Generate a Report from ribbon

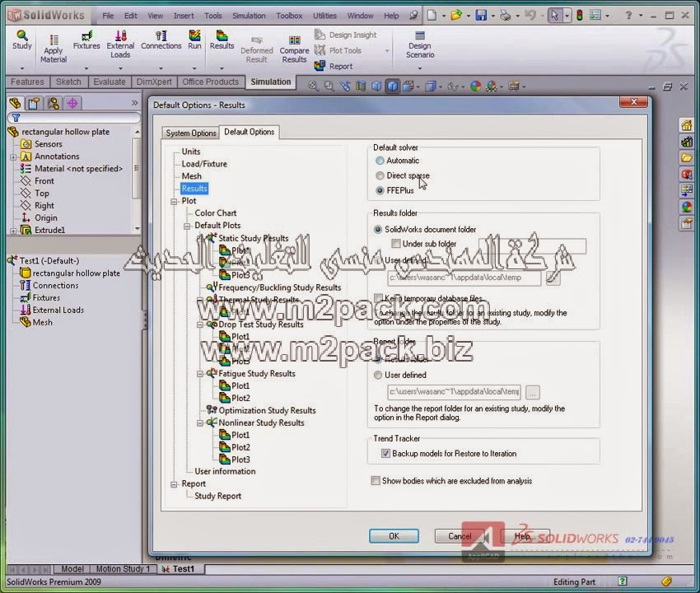point(334,66)
